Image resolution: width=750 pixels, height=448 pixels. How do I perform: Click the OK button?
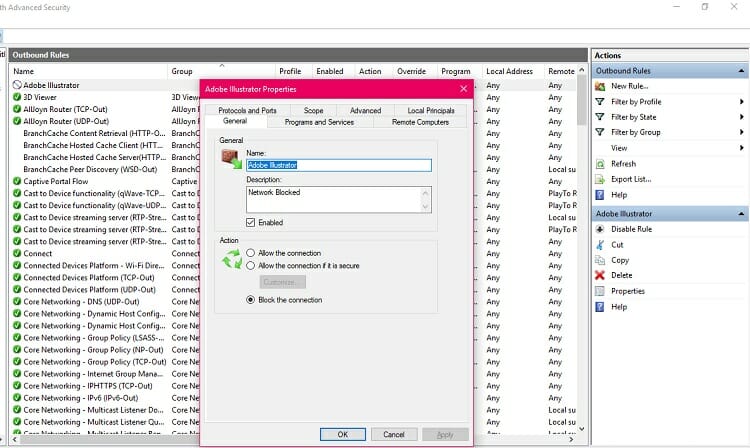click(342, 434)
